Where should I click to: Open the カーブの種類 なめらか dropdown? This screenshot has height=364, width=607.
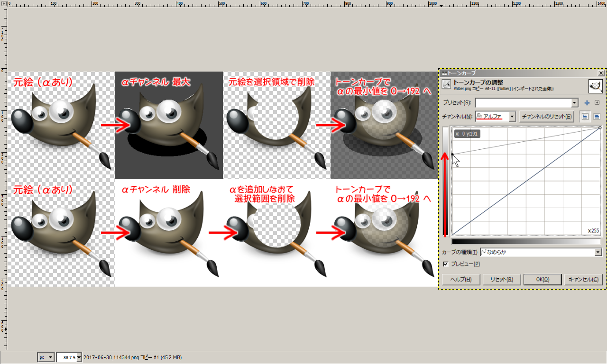point(598,252)
